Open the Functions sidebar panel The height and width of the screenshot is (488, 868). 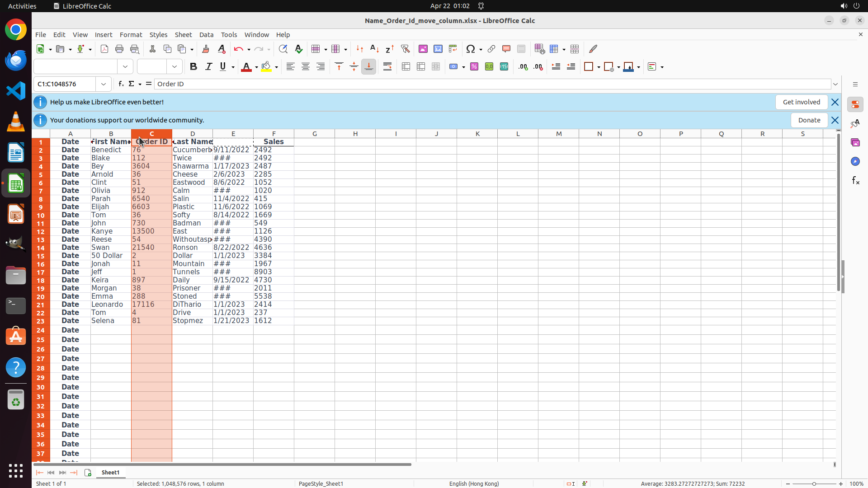(855, 181)
